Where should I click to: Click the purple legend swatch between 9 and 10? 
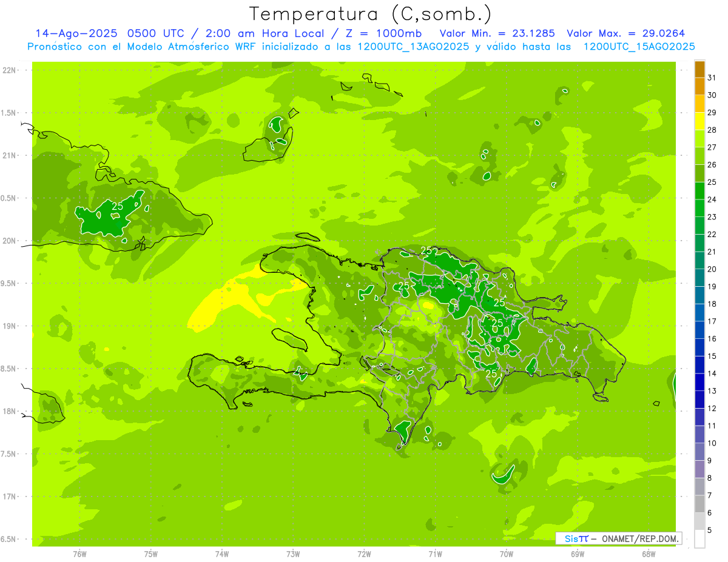click(699, 452)
